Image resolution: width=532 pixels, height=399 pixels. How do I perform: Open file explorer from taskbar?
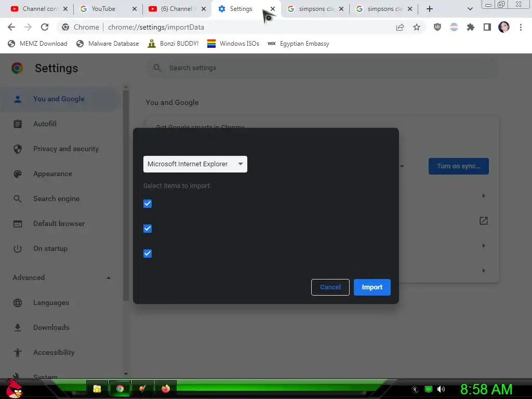point(97,389)
